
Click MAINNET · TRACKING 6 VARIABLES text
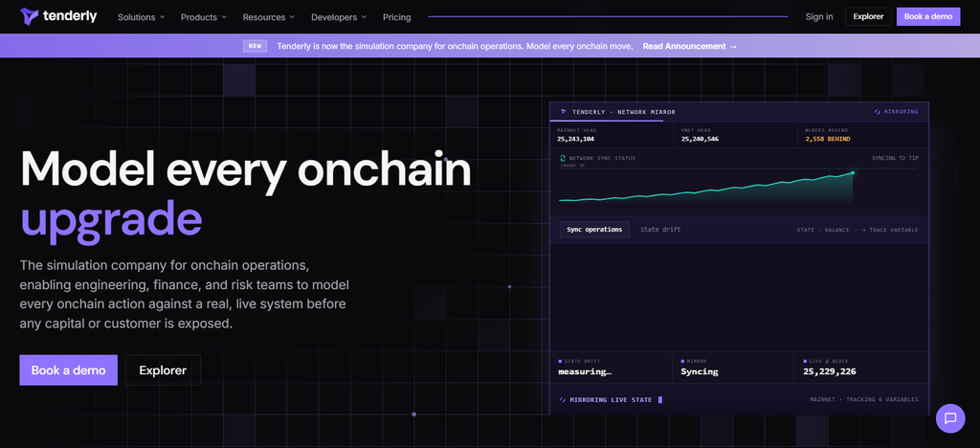[864, 400]
